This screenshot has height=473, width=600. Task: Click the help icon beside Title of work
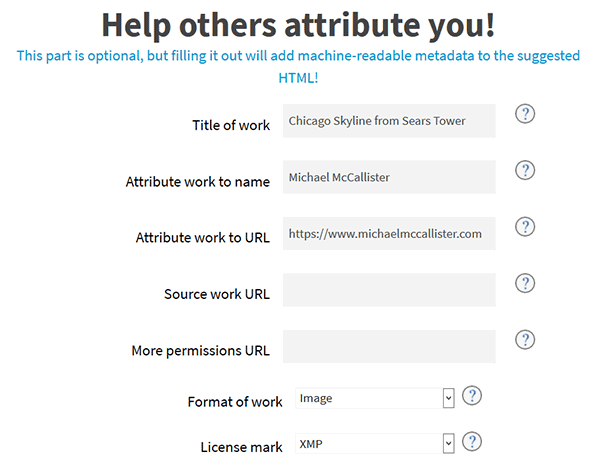(525, 114)
